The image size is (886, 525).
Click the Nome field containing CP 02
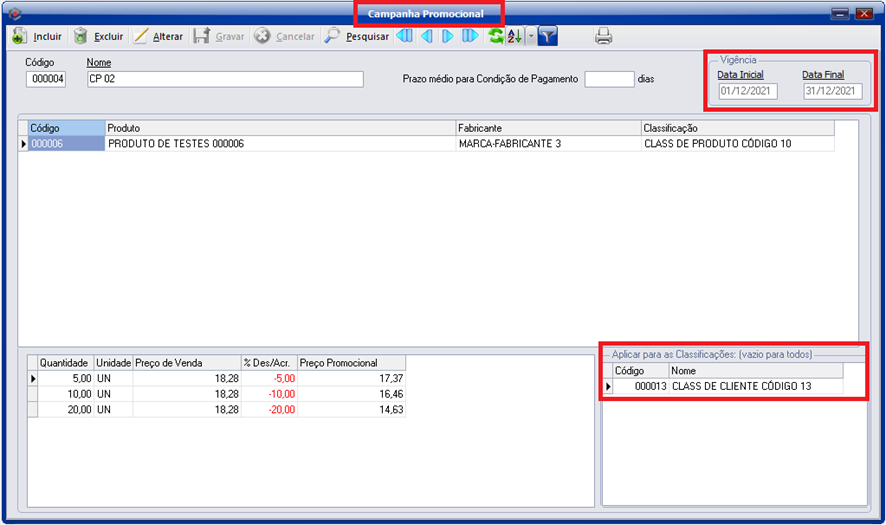[x=224, y=80]
